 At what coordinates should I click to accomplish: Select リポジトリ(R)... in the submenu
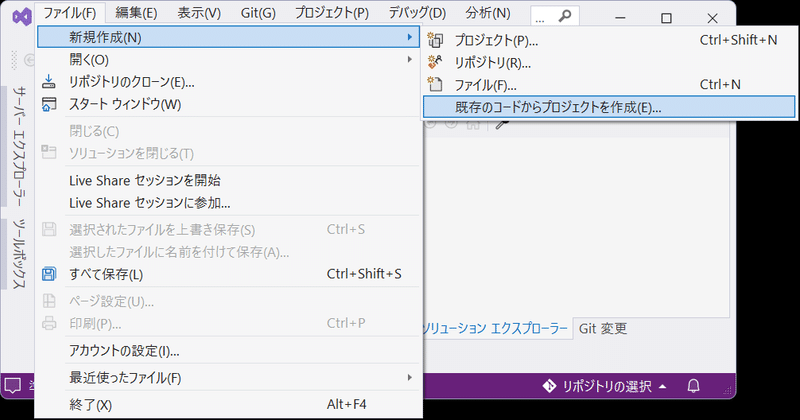[609, 62]
